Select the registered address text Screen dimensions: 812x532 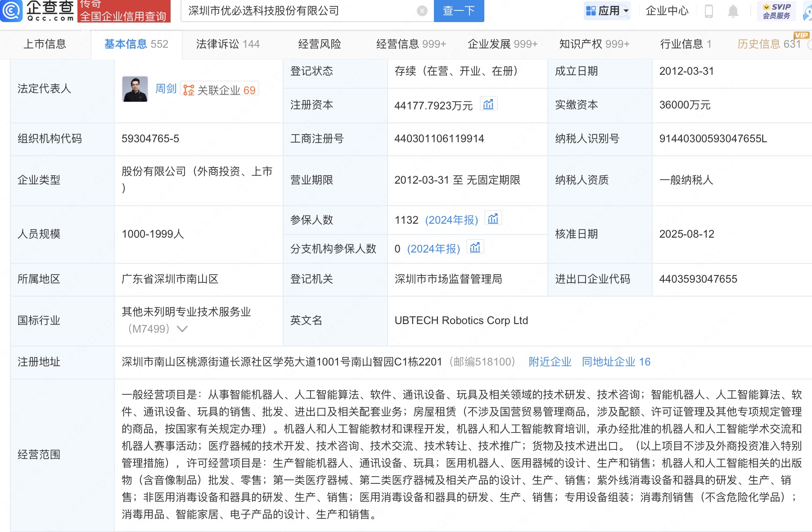click(x=282, y=362)
